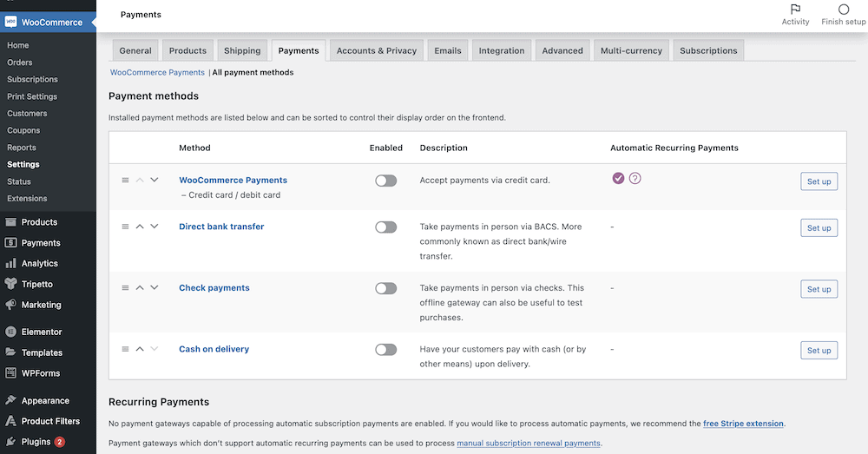Click the Marketing megaphone icon
Viewport: 868px width, 454px height.
[x=10, y=305]
